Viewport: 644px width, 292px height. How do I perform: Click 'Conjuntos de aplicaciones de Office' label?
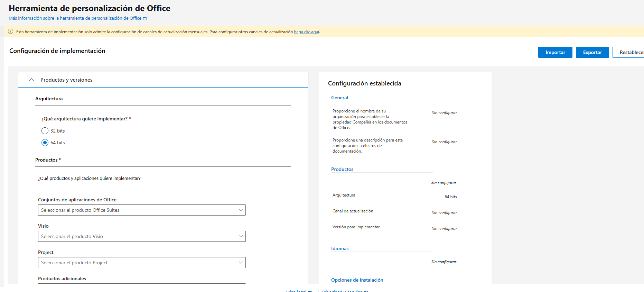point(77,200)
